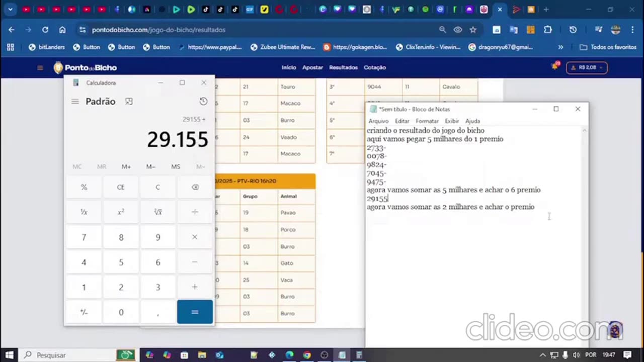This screenshot has width=644, height=362.
Task: Click the x squared key
Action: point(121,212)
